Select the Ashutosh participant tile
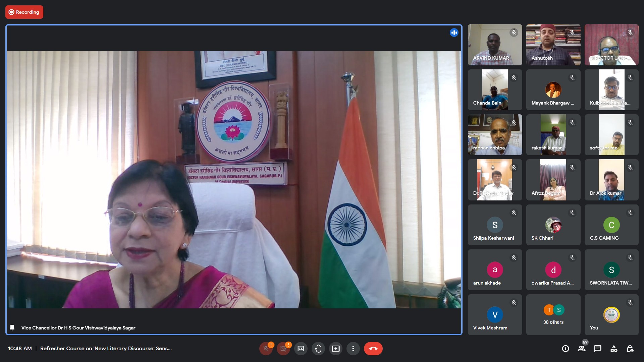 click(553, 45)
